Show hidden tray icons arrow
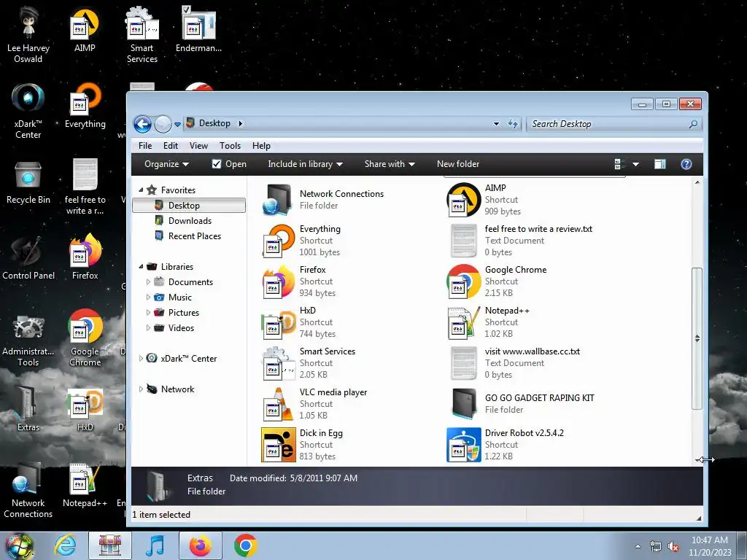 [x=638, y=547]
